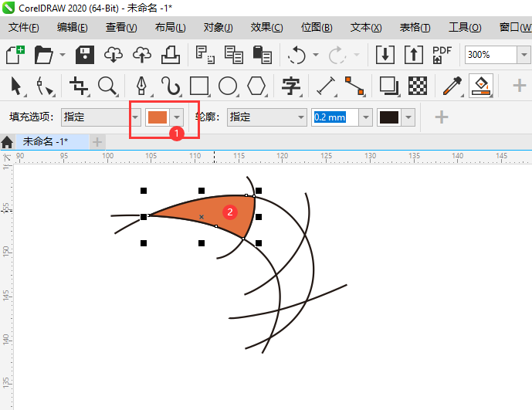This screenshot has height=410, width=532.
Task: Expand the outline color picker arrow
Action: pyautogui.click(x=408, y=117)
